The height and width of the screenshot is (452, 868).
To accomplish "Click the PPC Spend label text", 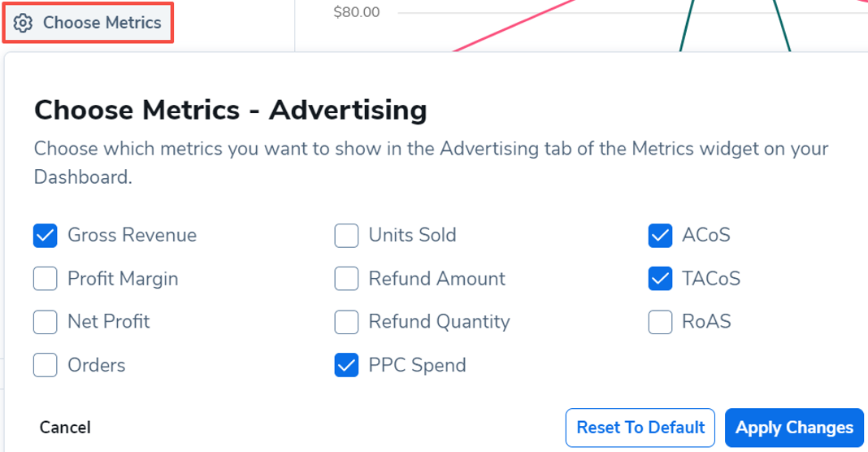I will pyautogui.click(x=418, y=365).
